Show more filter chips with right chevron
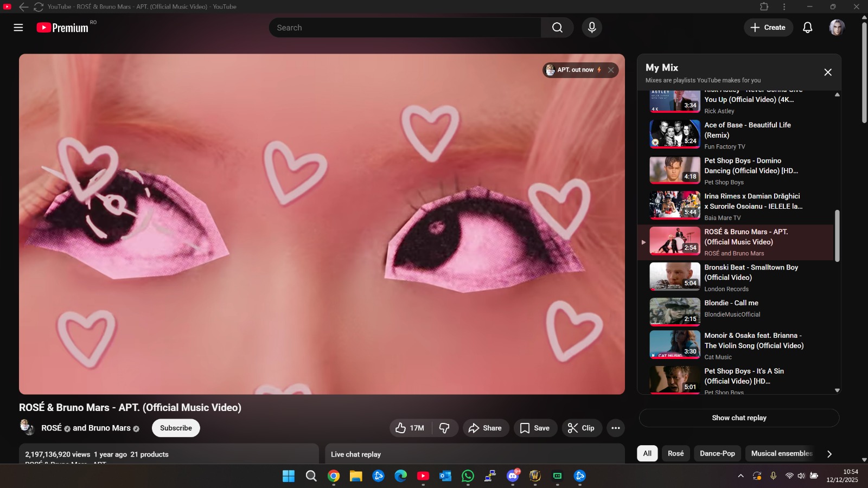Screen dimensions: 868x488 pyautogui.click(x=829, y=454)
